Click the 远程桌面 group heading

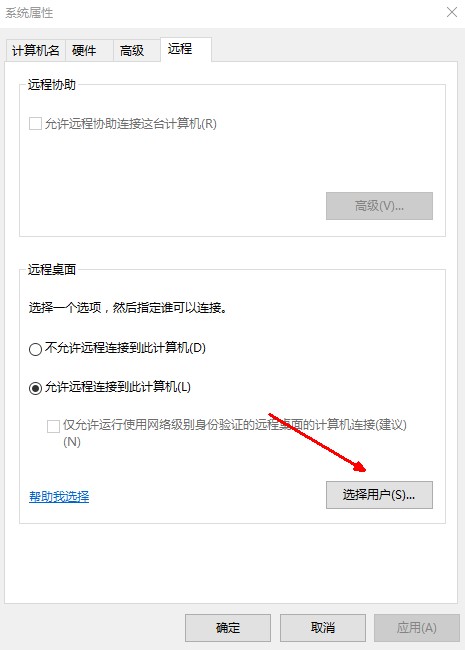pyautogui.click(x=52, y=269)
